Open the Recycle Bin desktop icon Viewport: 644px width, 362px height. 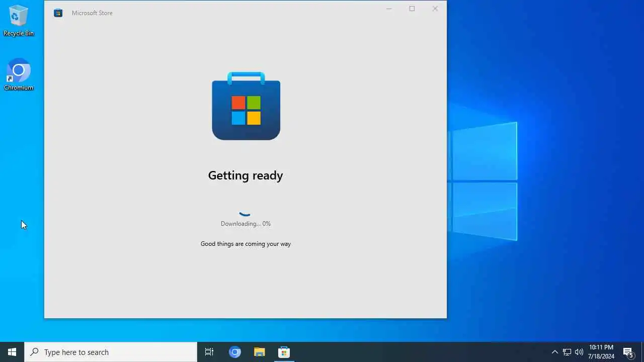click(19, 21)
